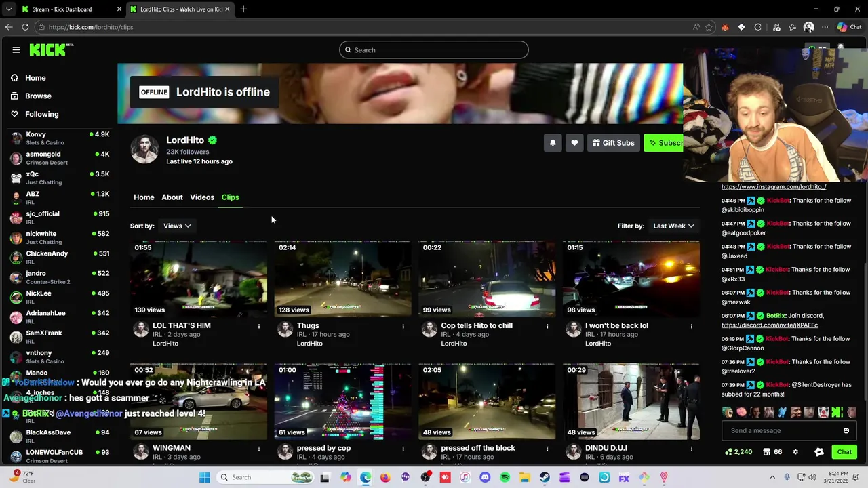Refresh the page
868x488 pixels.
tap(25, 27)
